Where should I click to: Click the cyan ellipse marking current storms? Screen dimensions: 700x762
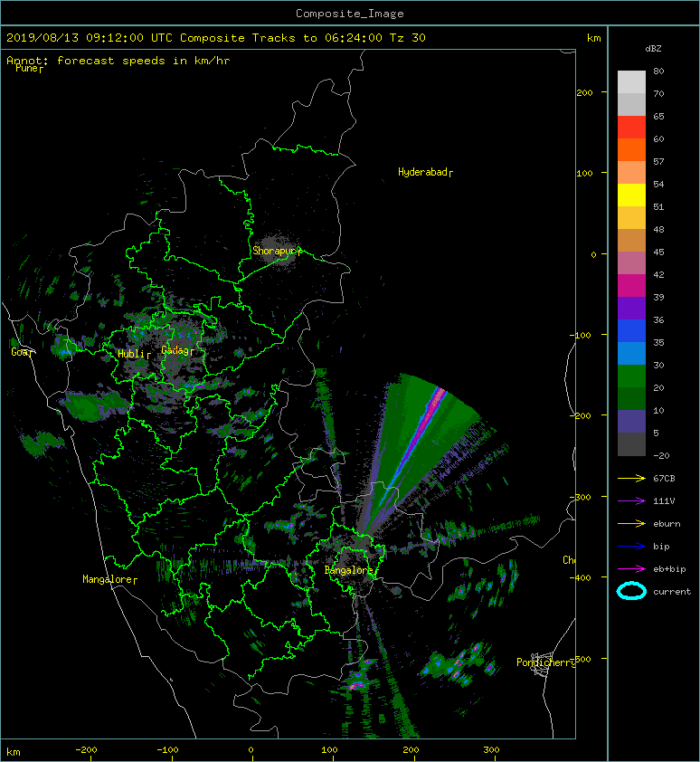(631, 592)
